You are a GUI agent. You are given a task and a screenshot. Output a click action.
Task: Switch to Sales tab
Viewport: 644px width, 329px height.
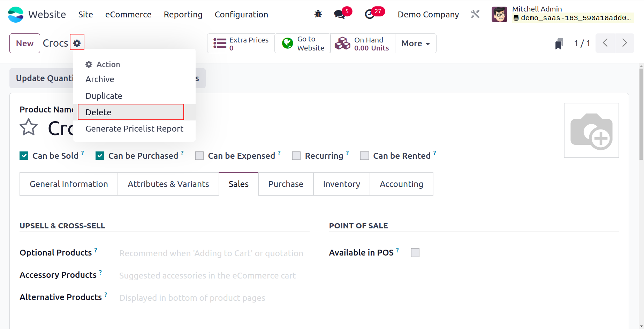point(238,184)
